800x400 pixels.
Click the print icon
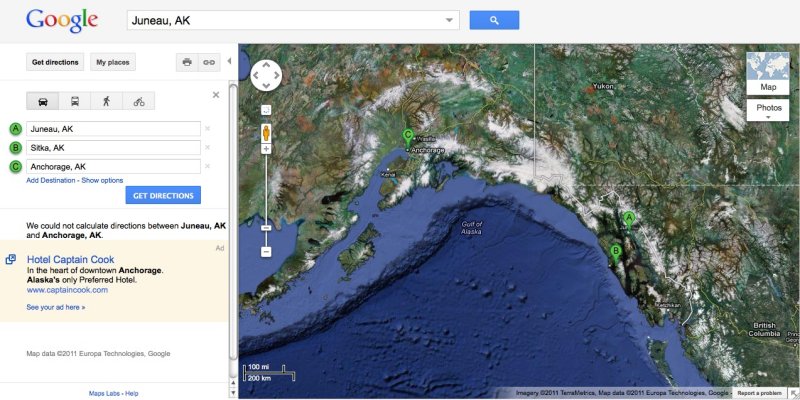pyautogui.click(x=187, y=62)
